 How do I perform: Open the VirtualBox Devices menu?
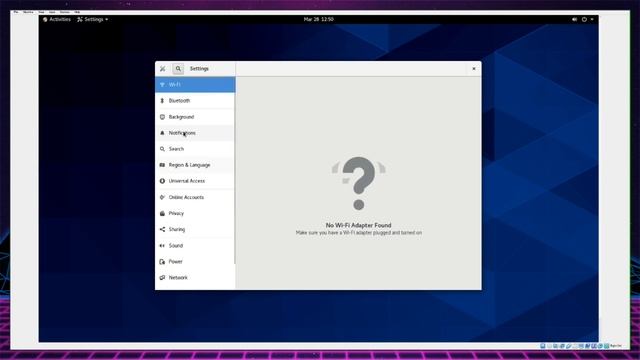(64, 12)
